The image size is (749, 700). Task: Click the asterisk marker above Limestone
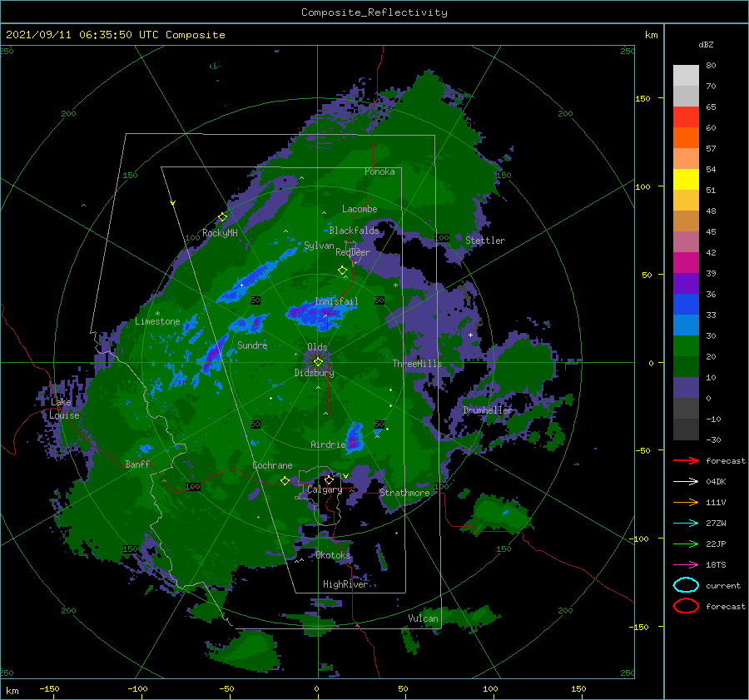point(157,314)
